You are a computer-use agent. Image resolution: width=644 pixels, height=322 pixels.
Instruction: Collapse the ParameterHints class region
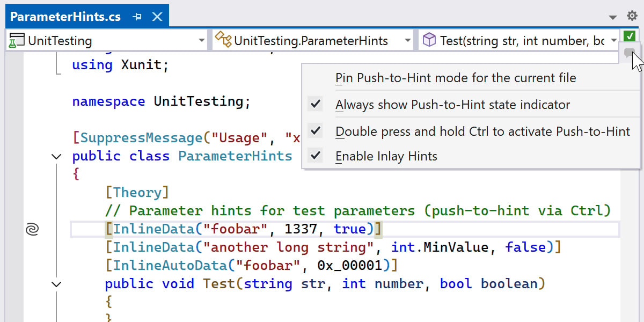tap(56, 157)
